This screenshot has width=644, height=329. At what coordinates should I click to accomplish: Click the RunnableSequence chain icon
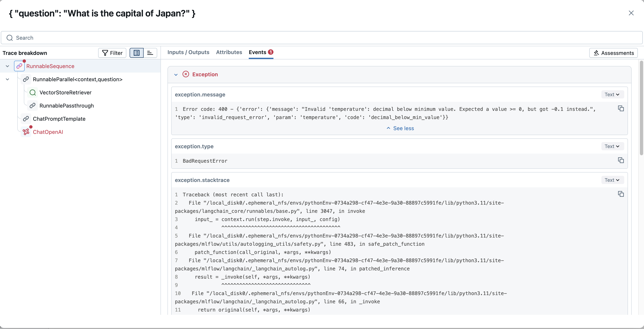[x=19, y=66]
